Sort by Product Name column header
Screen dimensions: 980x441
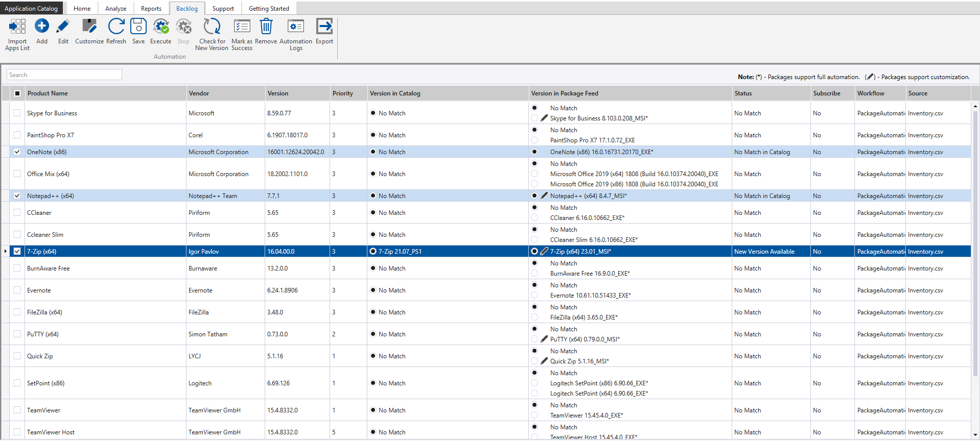pos(48,93)
